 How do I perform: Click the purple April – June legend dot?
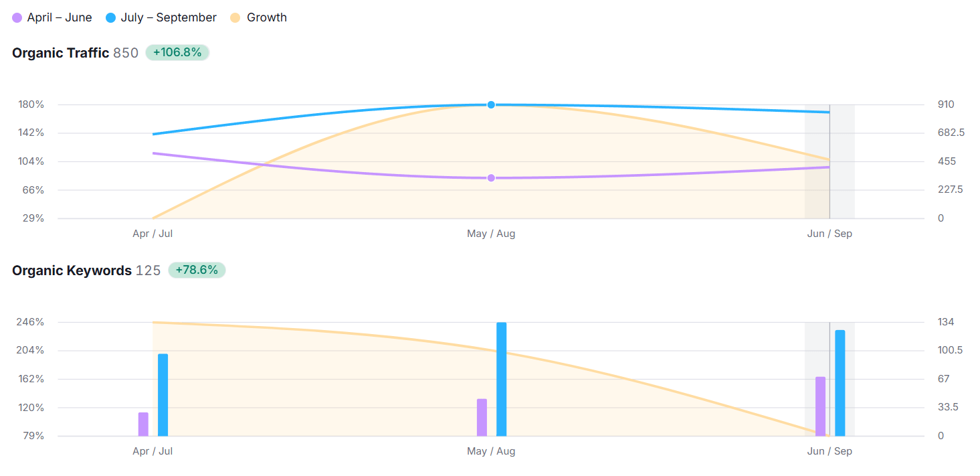17,18
